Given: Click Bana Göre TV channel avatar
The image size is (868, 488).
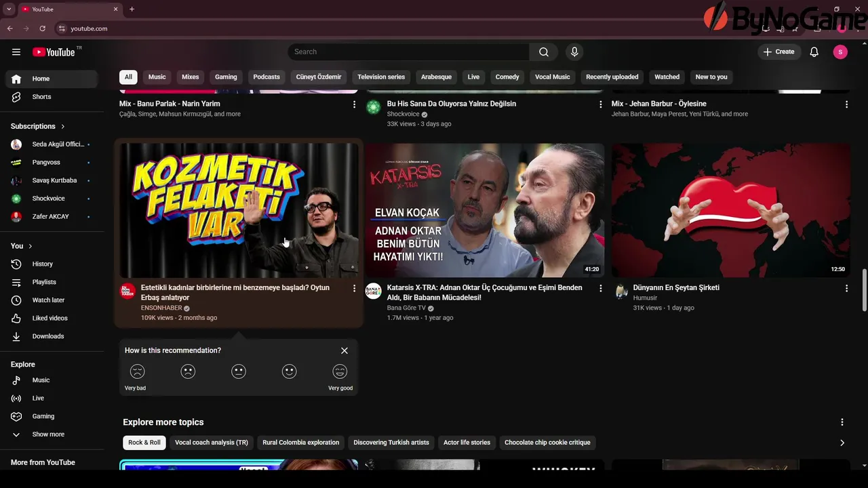Looking at the screenshot, I should (374, 291).
